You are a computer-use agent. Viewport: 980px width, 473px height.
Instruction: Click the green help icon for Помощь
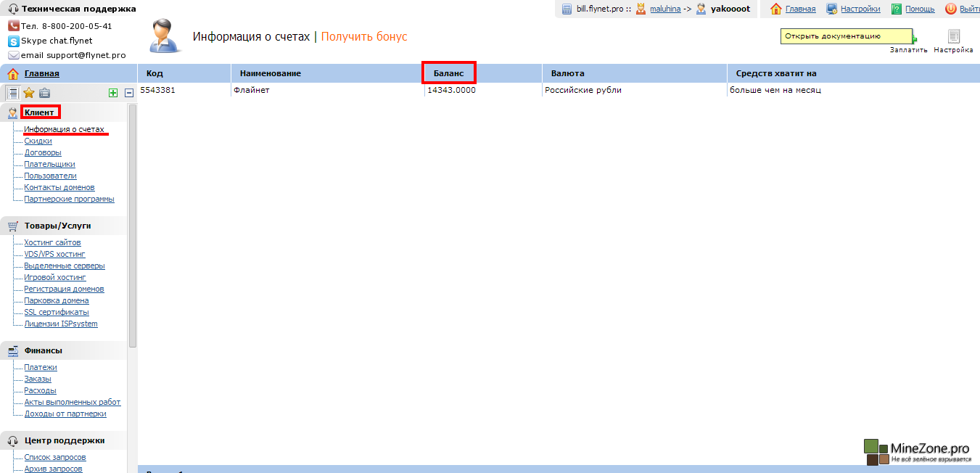897,9
